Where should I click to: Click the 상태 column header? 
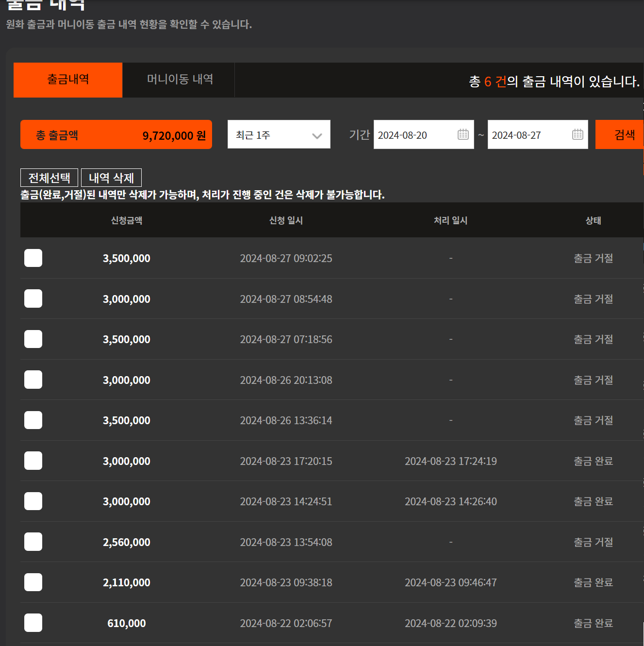pos(593,220)
